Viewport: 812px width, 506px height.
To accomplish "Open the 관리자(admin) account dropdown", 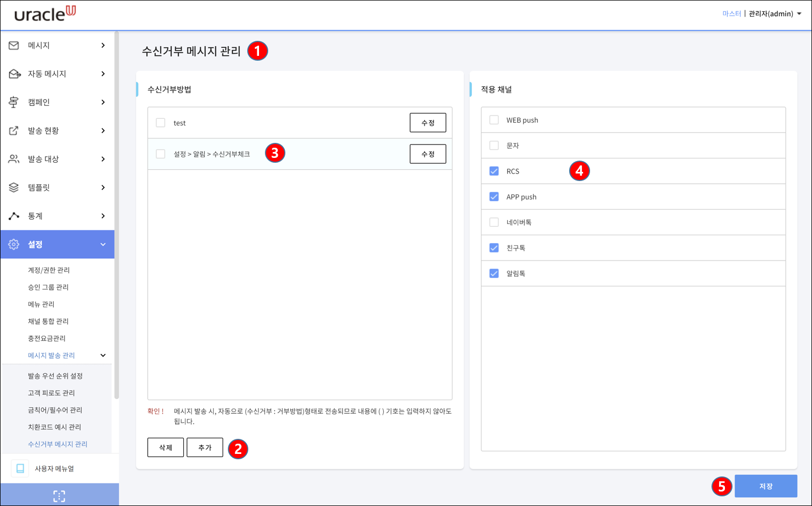I will 775,14.
